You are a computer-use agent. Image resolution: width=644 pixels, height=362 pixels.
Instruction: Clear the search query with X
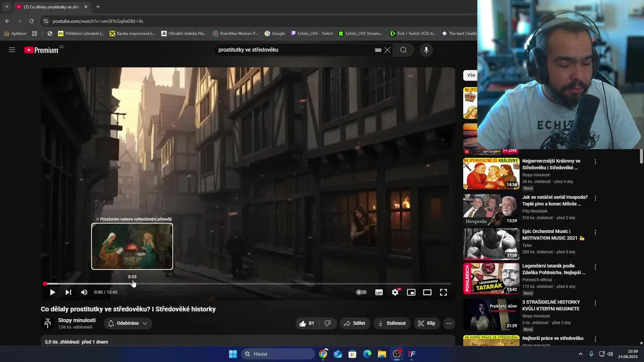tap(387, 50)
